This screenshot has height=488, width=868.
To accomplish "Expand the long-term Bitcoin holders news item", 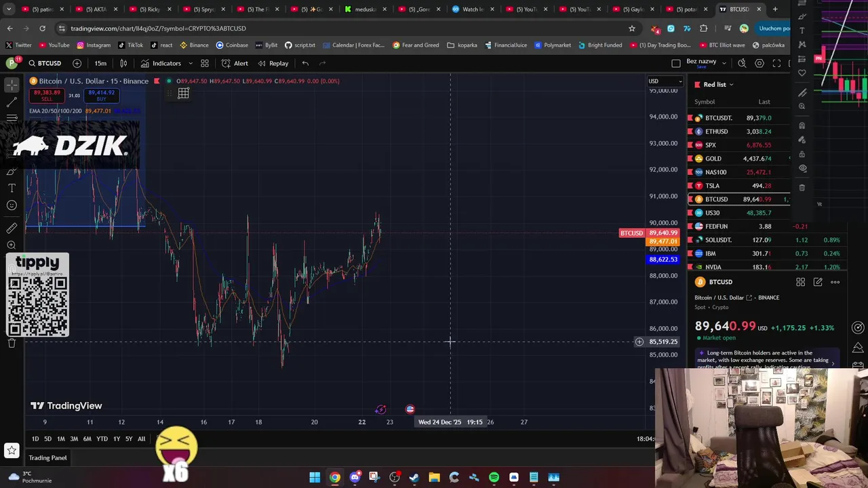I will [768, 359].
